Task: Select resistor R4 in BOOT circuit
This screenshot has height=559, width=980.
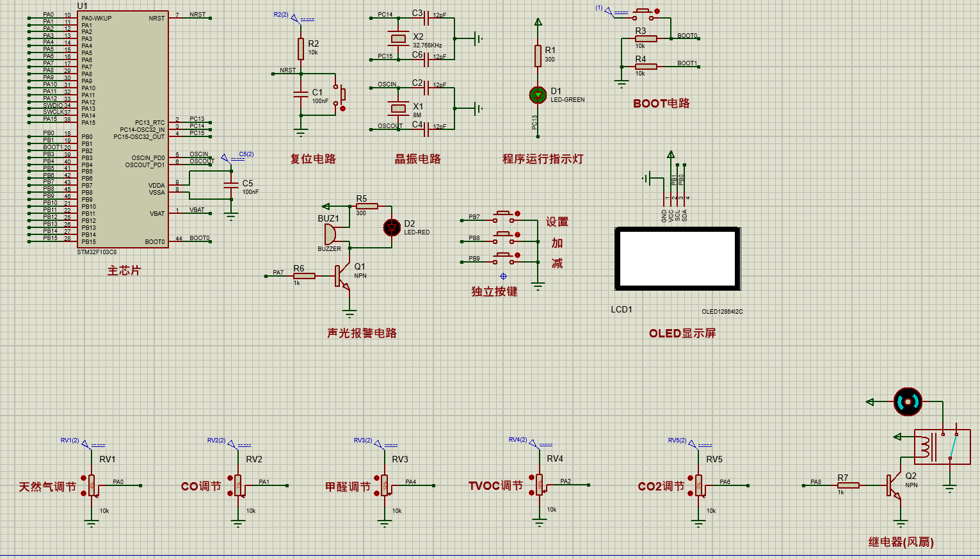Action: coord(646,67)
